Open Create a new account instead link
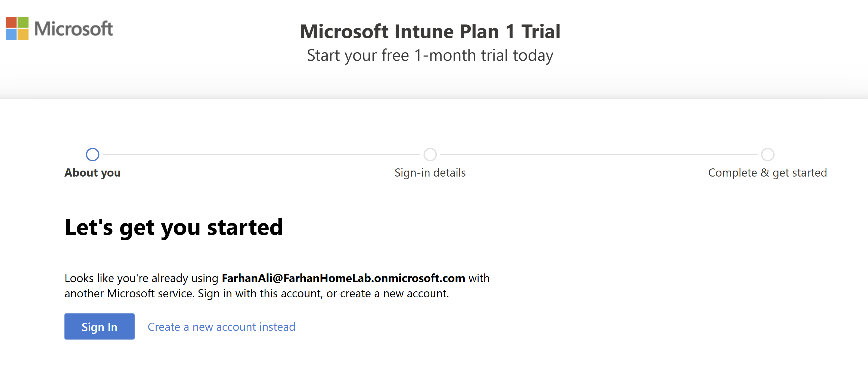This screenshot has height=373, width=868. coord(221,327)
